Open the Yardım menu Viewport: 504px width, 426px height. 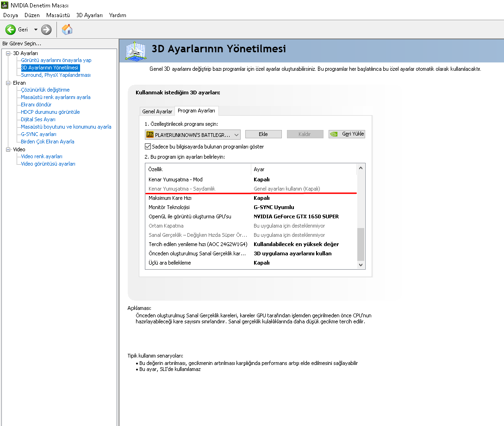point(118,15)
